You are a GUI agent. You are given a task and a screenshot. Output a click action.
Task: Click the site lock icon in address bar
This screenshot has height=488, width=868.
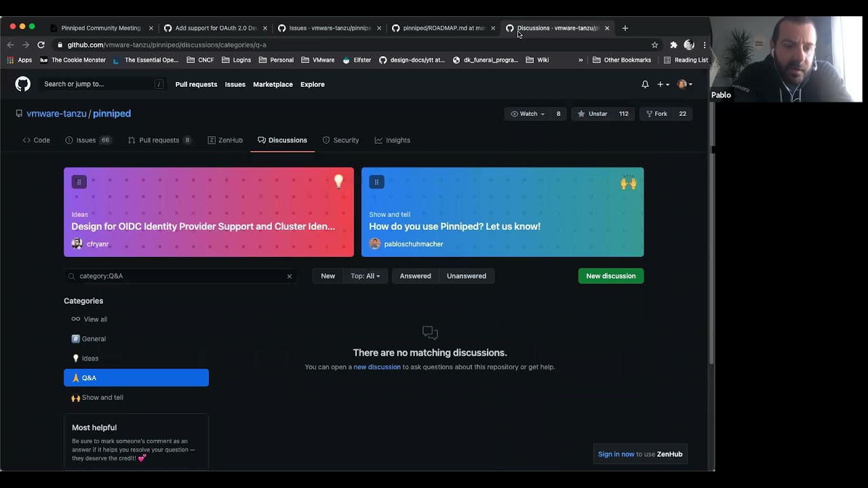[x=61, y=45]
